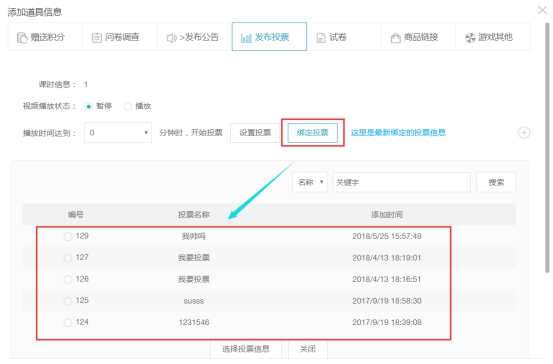Click the 添加时间 column header
Viewport: 553px width, 364px height.
[x=387, y=214]
